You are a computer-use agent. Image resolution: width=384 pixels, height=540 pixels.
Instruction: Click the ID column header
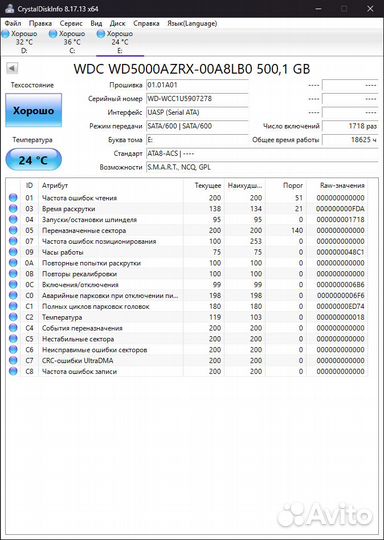[x=29, y=185]
